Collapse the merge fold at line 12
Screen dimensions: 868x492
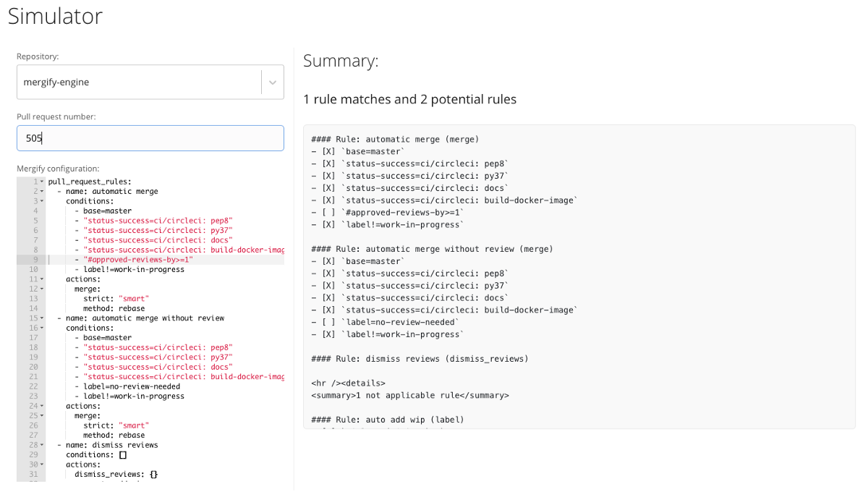click(42, 289)
